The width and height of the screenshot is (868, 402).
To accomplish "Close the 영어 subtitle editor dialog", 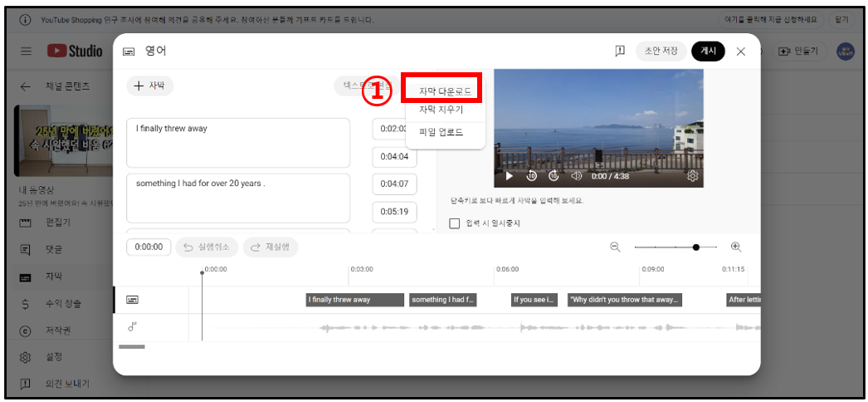I will click(x=741, y=51).
